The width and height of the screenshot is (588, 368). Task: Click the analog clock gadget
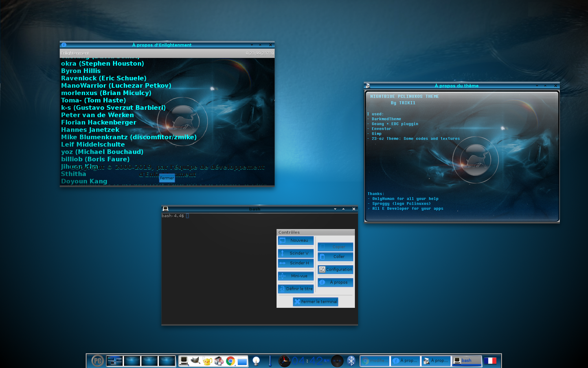(x=284, y=361)
